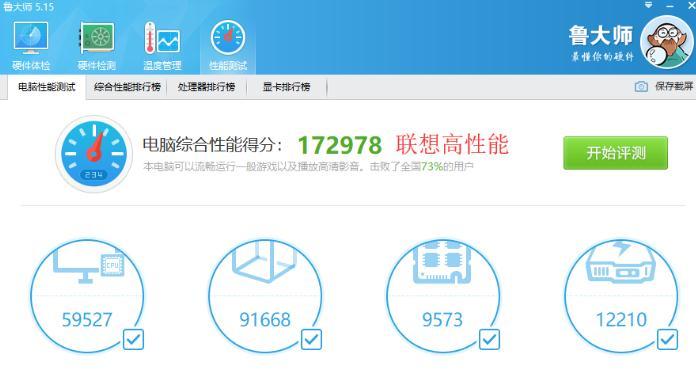The image size is (696, 371).
Task: Uncheck the processor test checkbox under 59527
Action: (133, 339)
